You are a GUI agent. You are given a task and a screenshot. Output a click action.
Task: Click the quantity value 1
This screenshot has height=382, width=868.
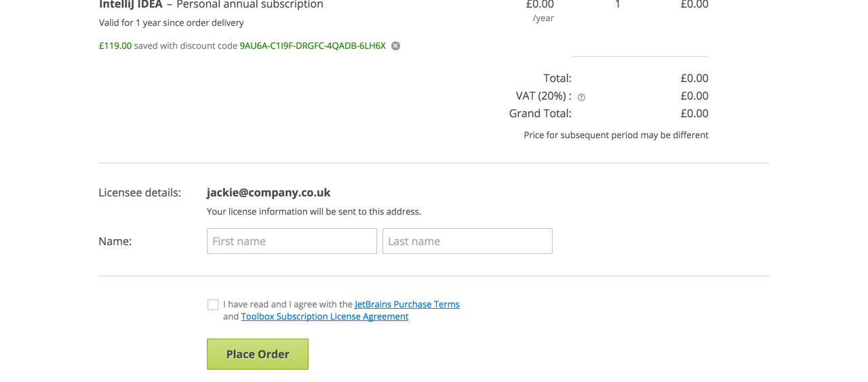[x=617, y=5]
